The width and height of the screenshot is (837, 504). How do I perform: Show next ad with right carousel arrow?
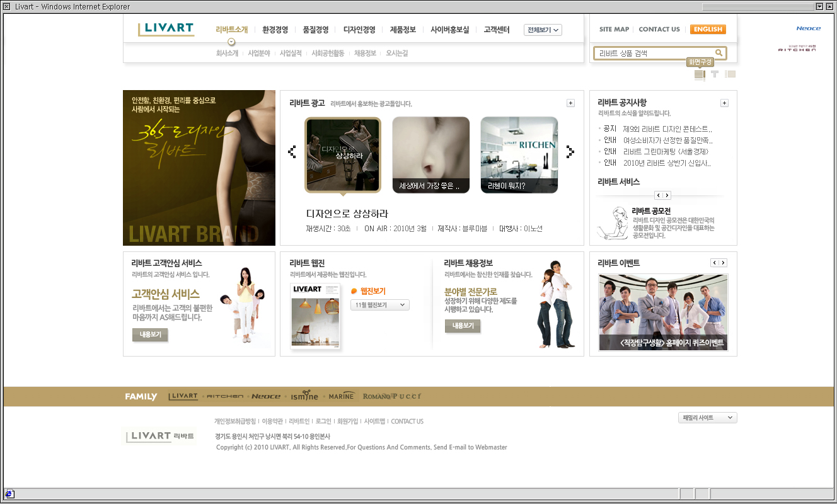pos(570,152)
